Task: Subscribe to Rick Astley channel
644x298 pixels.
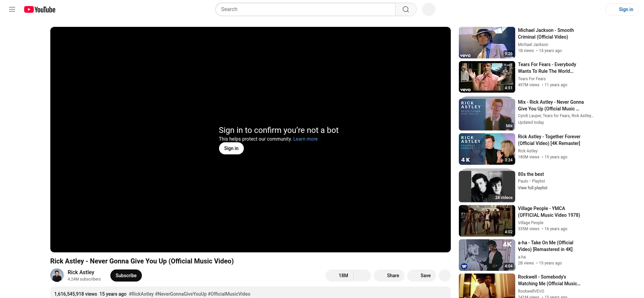Action: [x=126, y=276]
